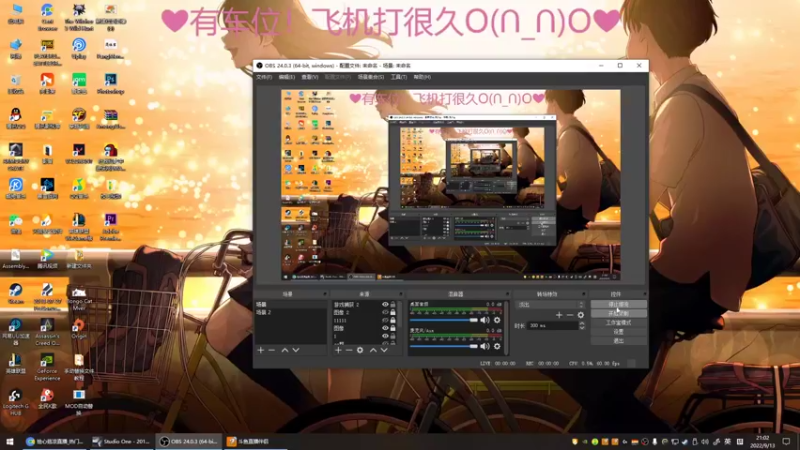Screen dimensions: 800x450
Task: Pop out the 来源 dock via its header icon
Action: 401,294
